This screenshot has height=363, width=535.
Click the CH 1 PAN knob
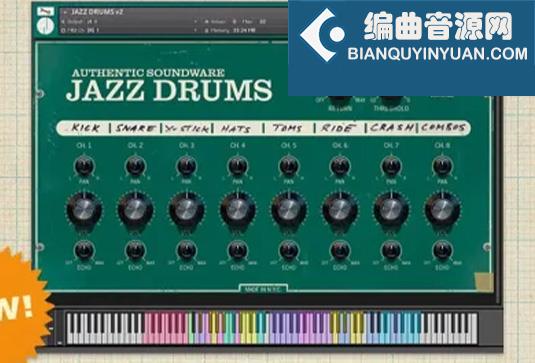pyautogui.click(x=84, y=166)
